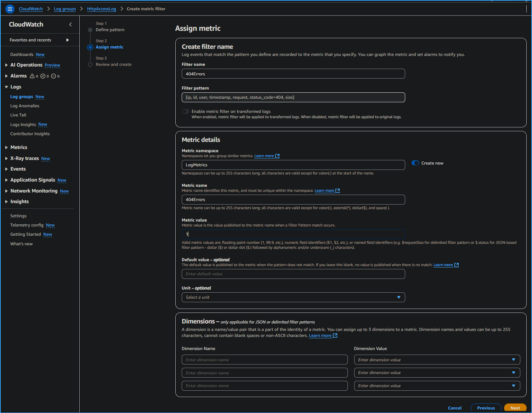Collapse the CloudWatch sidebar with arrow icon

click(70, 24)
